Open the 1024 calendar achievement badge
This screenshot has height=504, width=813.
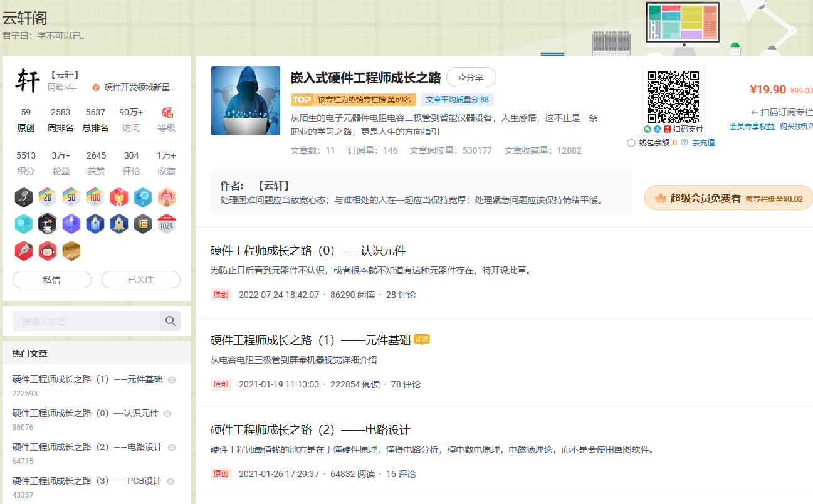[167, 224]
